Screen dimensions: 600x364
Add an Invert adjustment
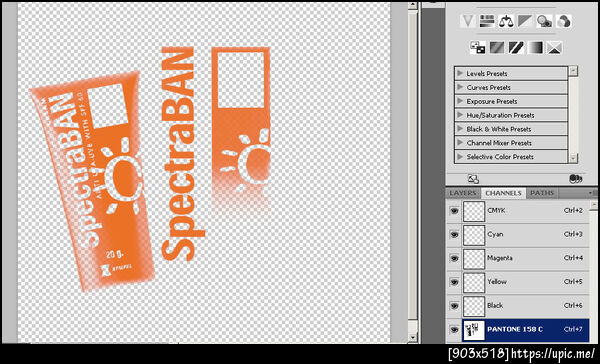(478, 48)
